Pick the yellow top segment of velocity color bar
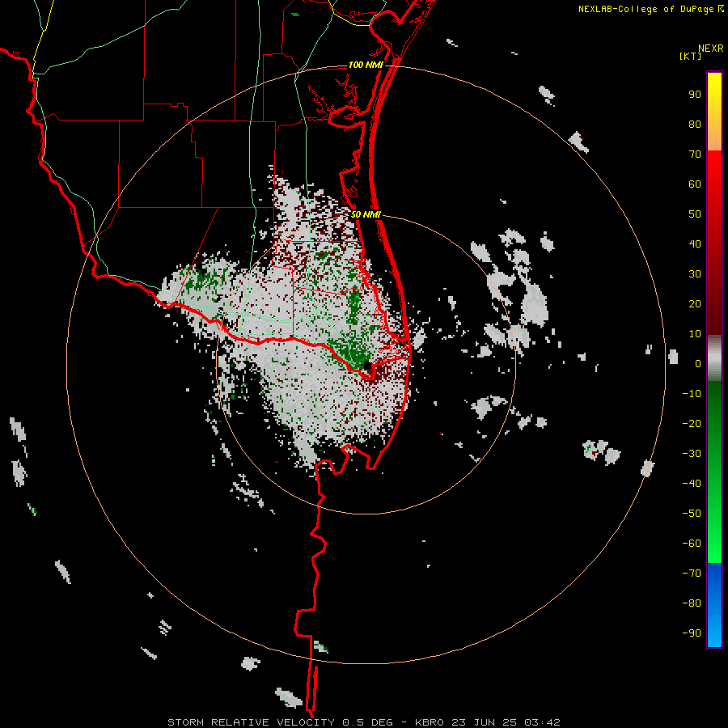 [714, 111]
